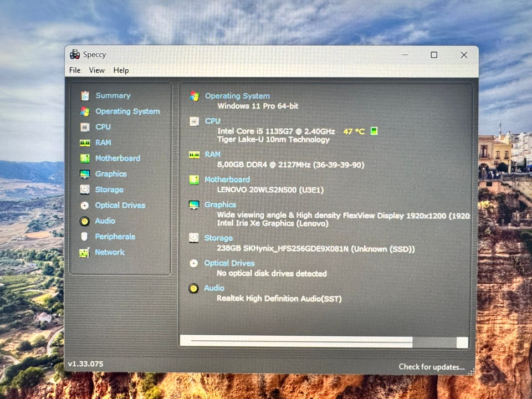This screenshot has height=399, width=532.
Task: Select Peripherals in the sidebar
Action: coord(115,237)
